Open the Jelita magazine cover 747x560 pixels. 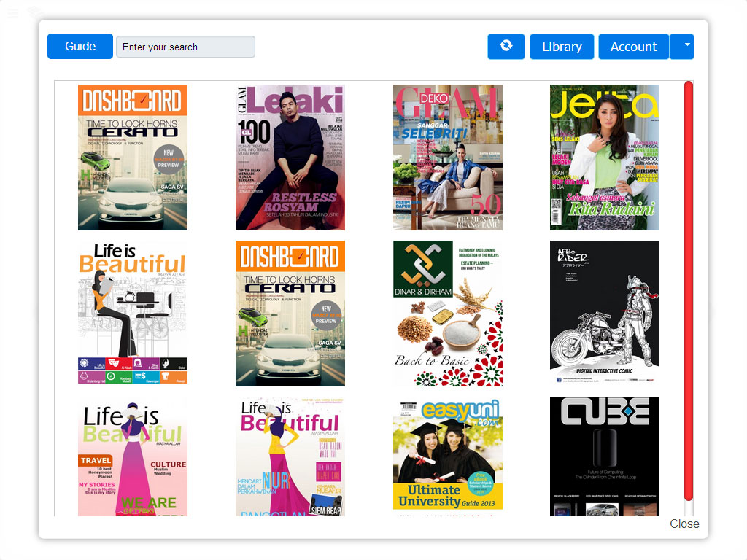604,157
